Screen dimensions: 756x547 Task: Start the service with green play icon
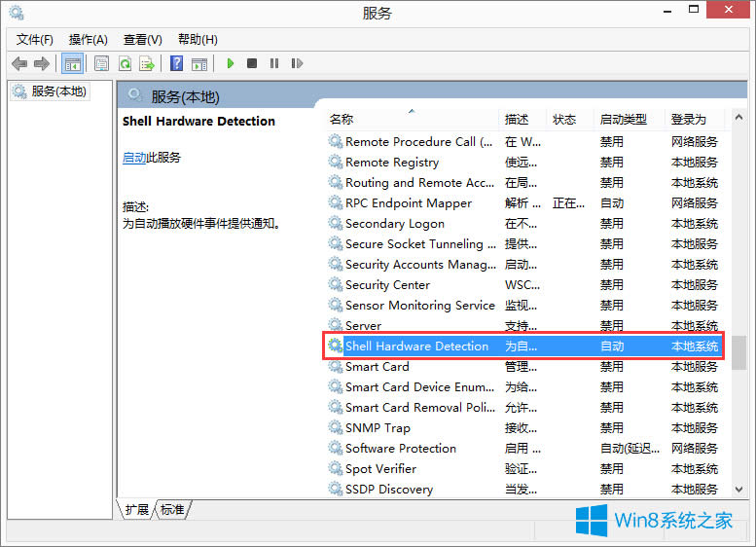pos(230,63)
